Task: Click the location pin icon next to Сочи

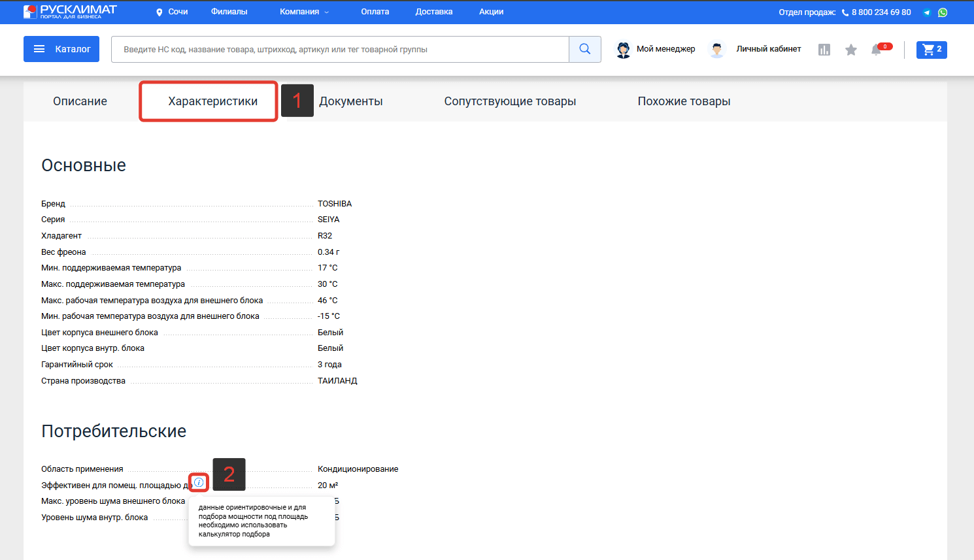Action: (x=160, y=12)
